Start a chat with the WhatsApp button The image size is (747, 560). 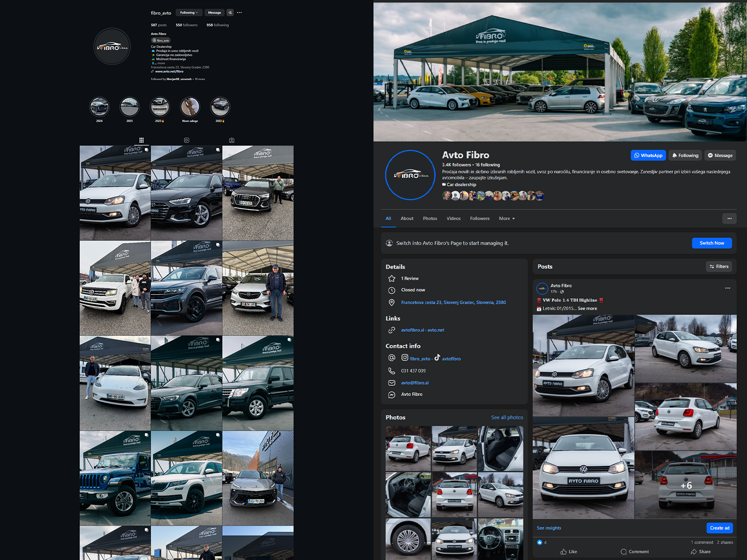[x=648, y=155]
